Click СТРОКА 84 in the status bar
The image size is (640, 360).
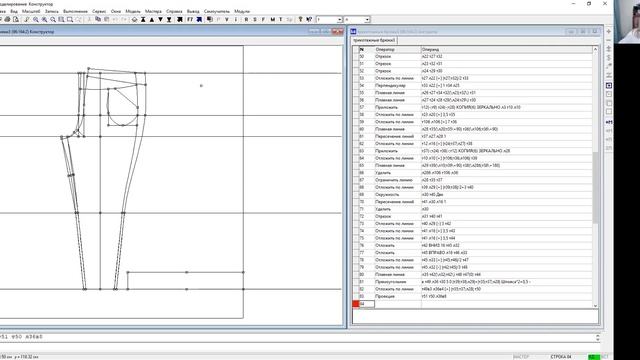[561, 357]
